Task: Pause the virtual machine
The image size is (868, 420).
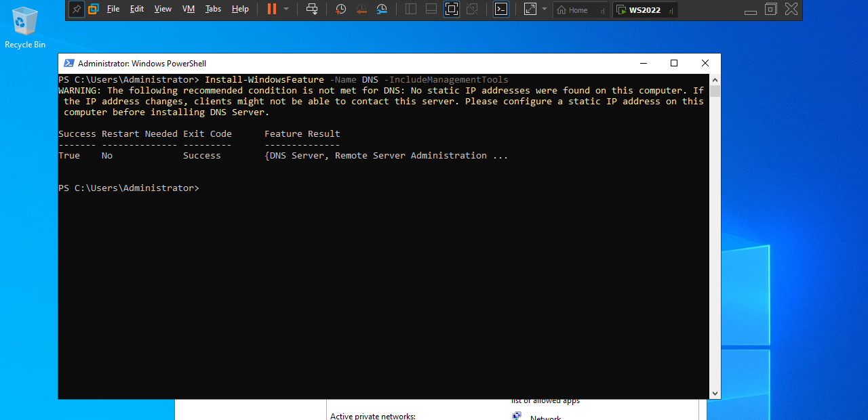Action: coord(272,9)
